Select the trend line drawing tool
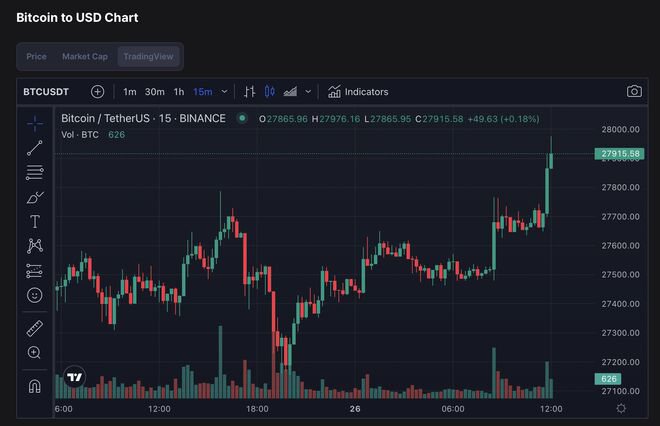This screenshot has height=426, width=660. pyautogui.click(x=35, y=148)
